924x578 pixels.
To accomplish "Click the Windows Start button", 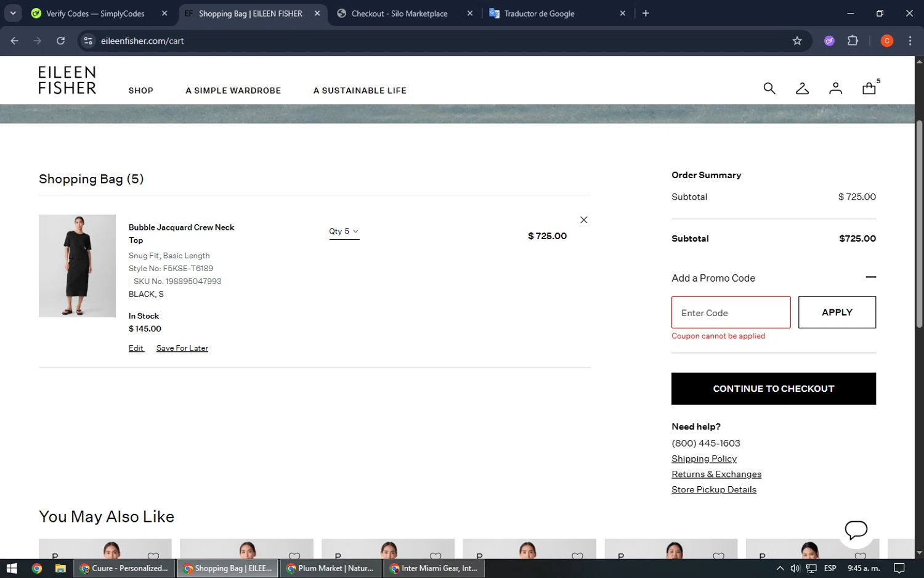I will tap(12, 568).
